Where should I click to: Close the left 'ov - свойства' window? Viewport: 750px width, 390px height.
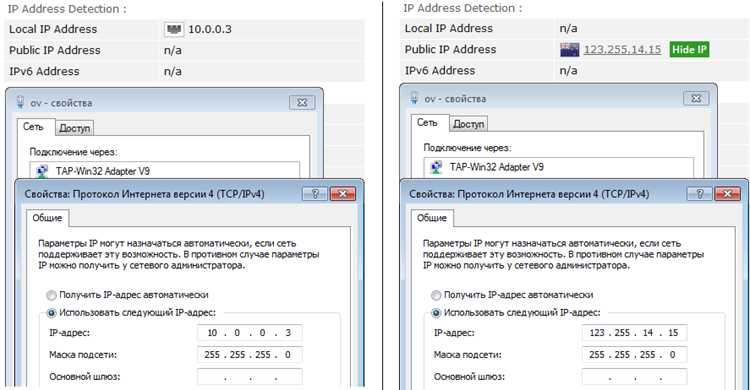point(302,102)
